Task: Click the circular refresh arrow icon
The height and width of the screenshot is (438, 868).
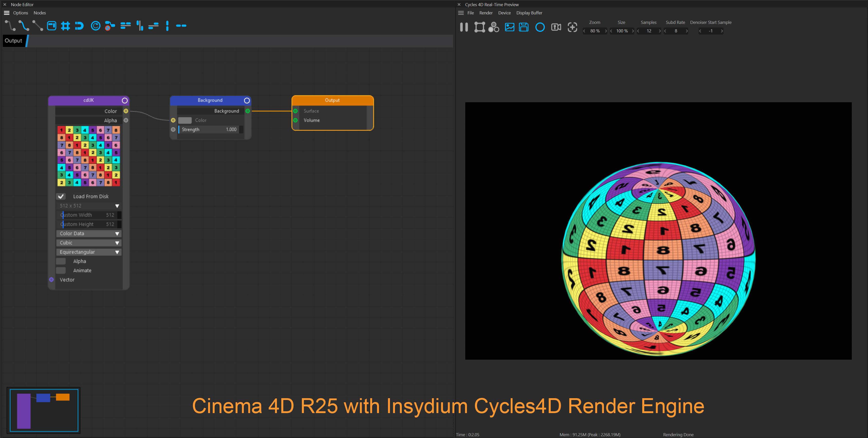Action: coord(96,26)
